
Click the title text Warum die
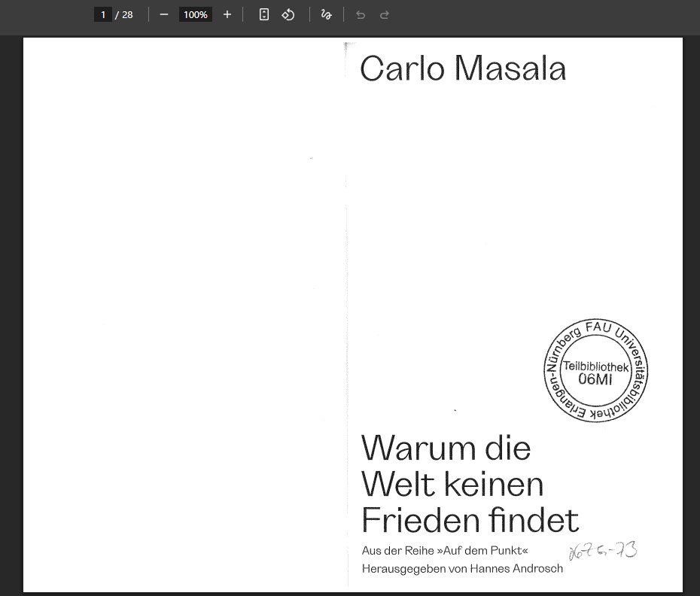[x=446, y=448]
